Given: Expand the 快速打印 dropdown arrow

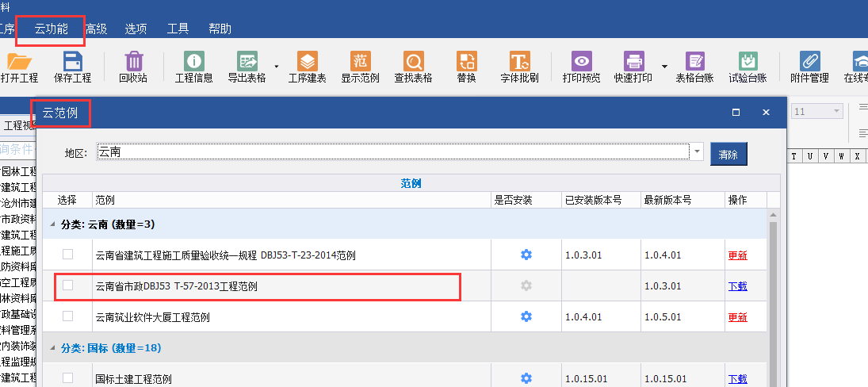Looking at the screenshot, I should 665,67.
